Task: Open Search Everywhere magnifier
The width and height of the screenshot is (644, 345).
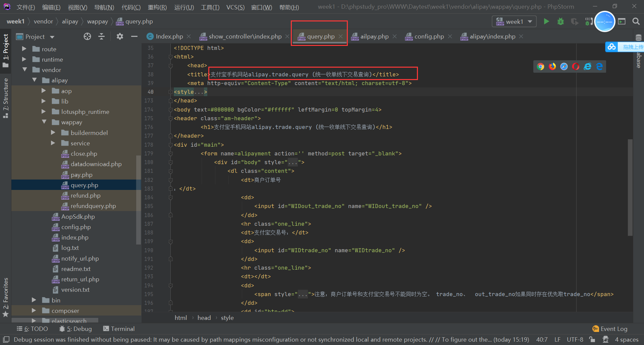Action: click(x=636, y=21)
